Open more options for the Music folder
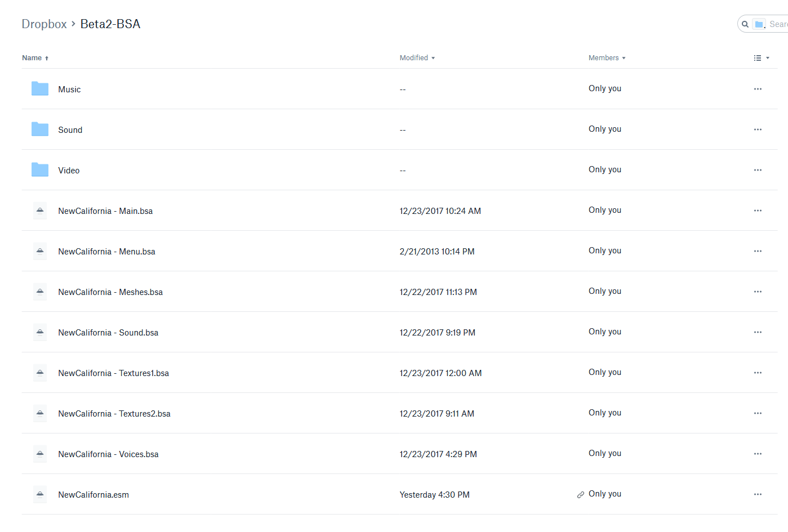The image size is (788, 532). (x=758, y=89)
